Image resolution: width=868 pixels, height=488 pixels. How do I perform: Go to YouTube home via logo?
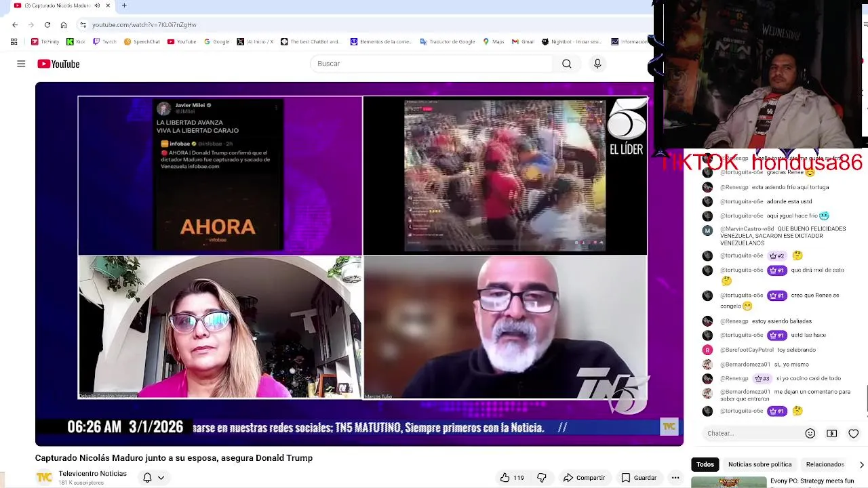[x=58, y=64]
